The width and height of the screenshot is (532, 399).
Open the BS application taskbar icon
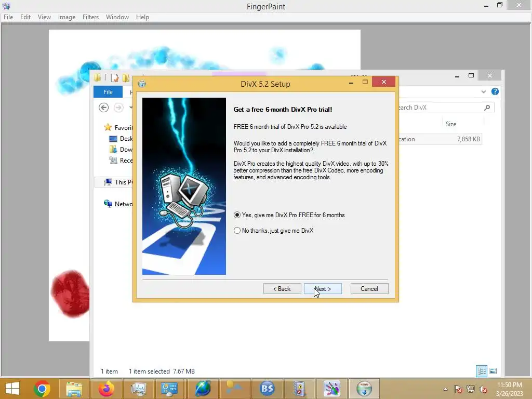pyautogui.click(x=267, y=389)
